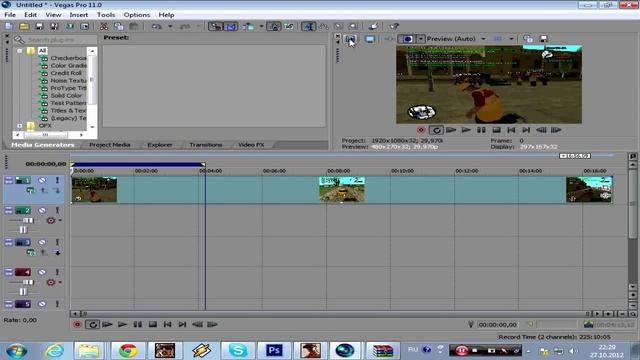Adjust track 4 volume slider
This screenshot has width=640, height=360.
tap(28, 282)
